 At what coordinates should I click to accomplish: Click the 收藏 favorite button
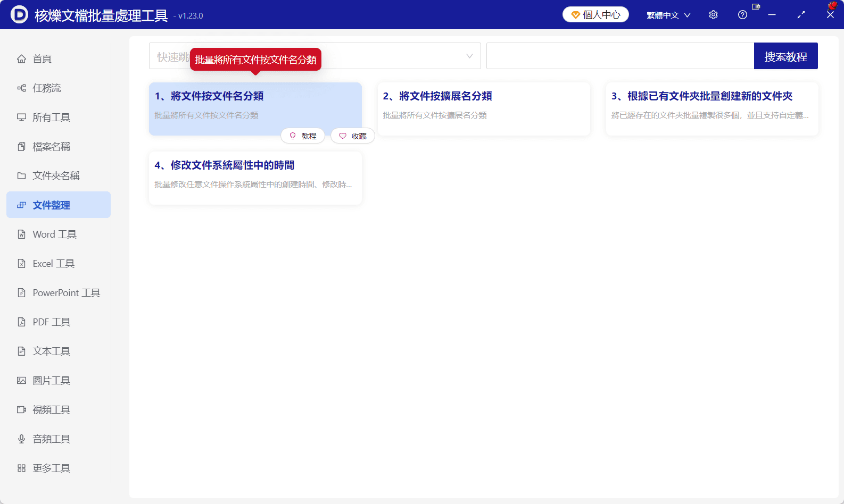pyautogui.click(x=353, y=136)
